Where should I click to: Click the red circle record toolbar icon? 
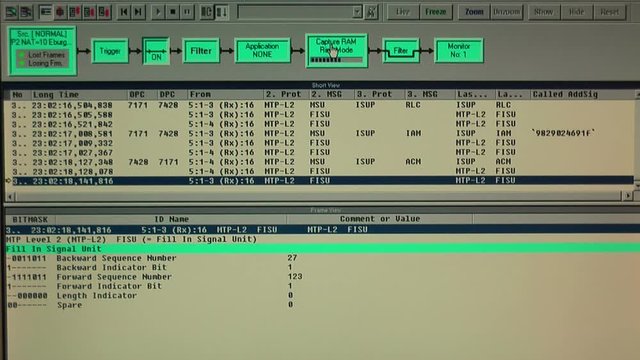pyautogui.click(x=60, y=12)
